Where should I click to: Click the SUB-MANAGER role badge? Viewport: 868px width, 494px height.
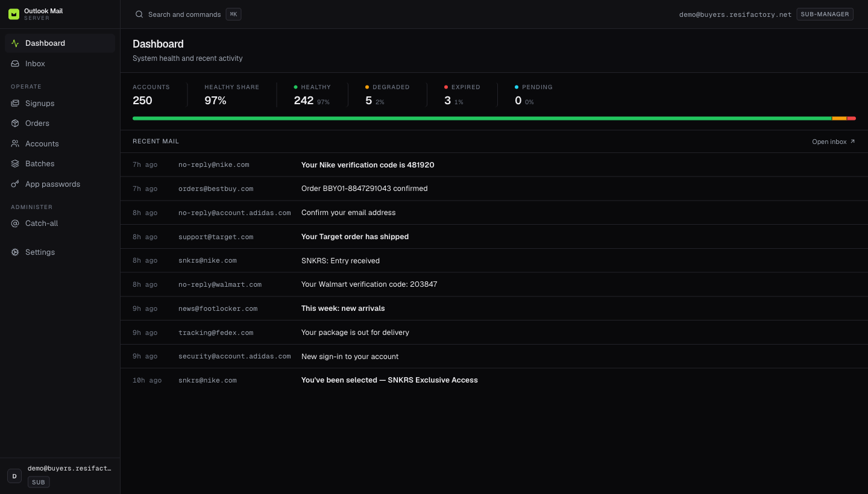pyautogui.click(x=825, y=14)
